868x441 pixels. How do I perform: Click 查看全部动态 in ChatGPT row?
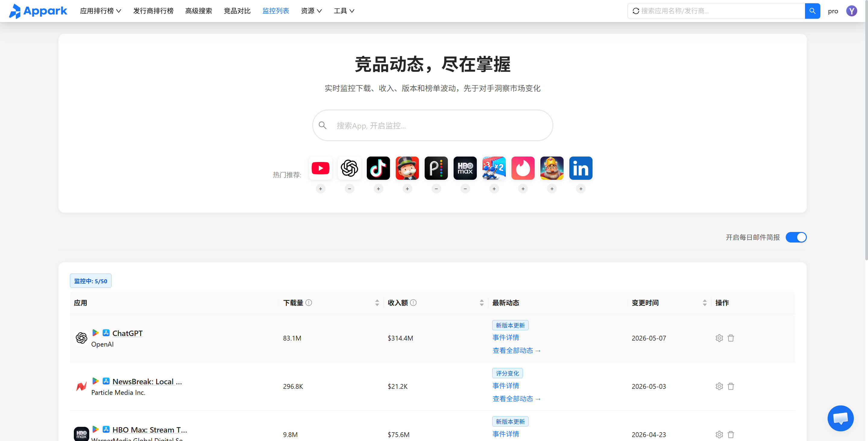517,351
